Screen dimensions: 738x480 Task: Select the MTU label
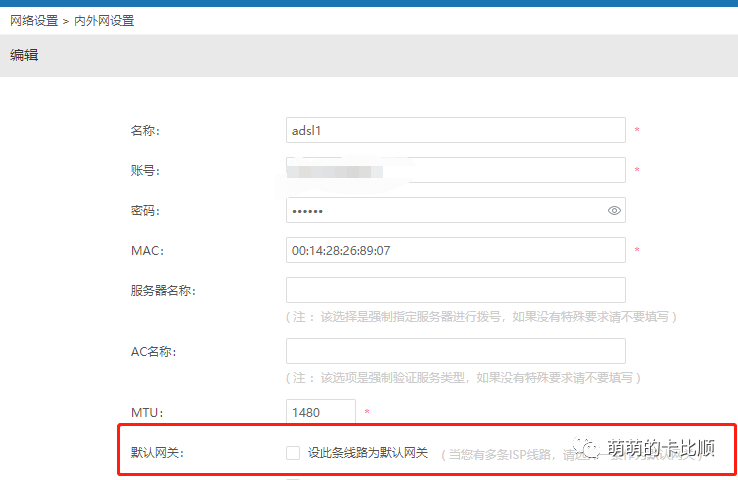[147, 413]
